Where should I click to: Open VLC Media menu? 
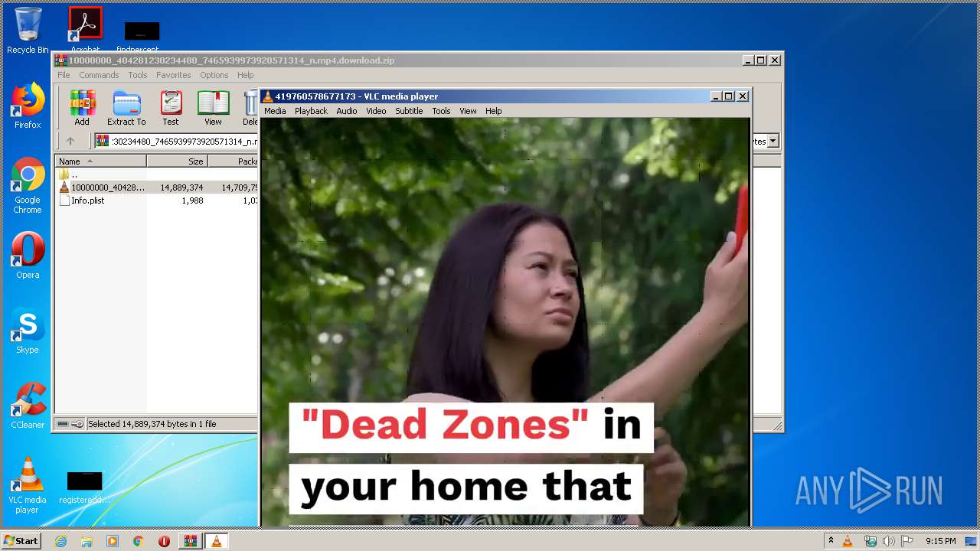(x=275, y=111)
